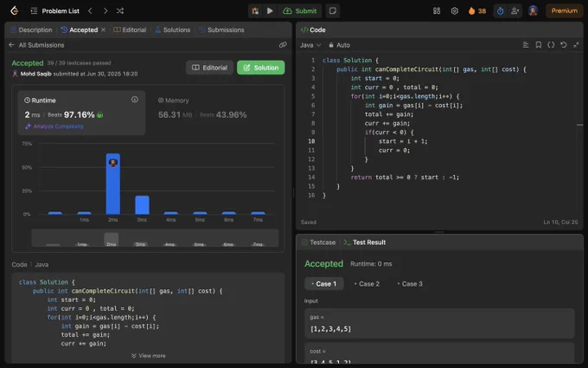Click the '39 / 39 testcases passed' text
588x368 pixels.
pos(79,63)
